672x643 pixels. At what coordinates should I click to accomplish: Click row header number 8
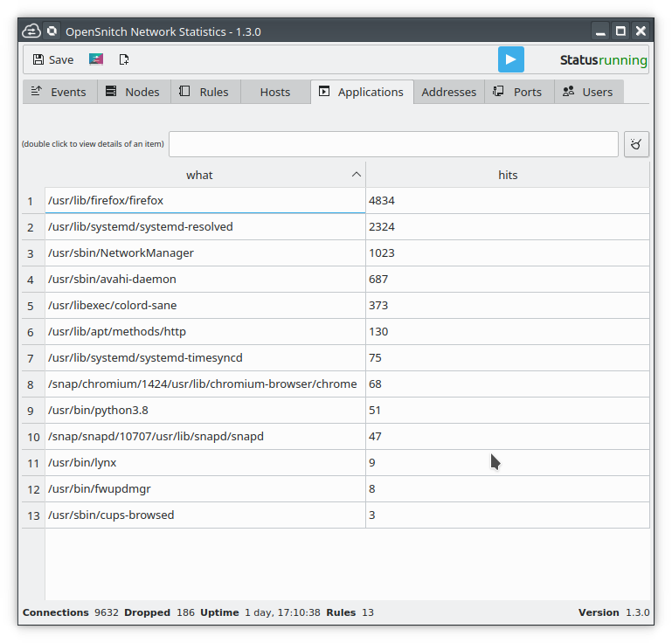click(33, 384)
